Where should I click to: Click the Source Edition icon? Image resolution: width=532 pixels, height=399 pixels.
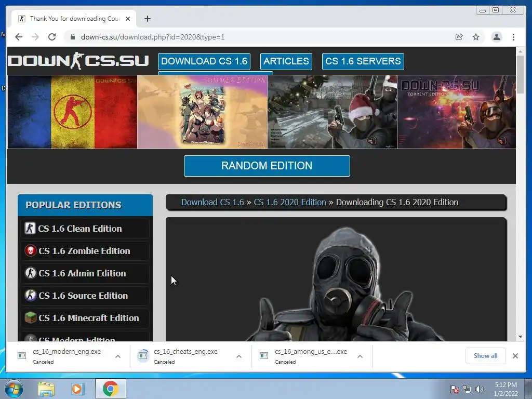31,296
